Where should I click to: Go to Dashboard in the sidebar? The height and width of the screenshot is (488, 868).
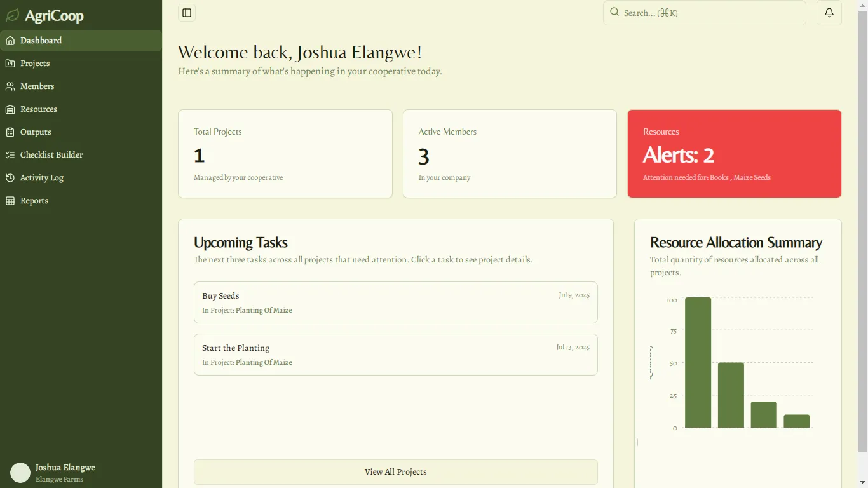tap(81, 41)
